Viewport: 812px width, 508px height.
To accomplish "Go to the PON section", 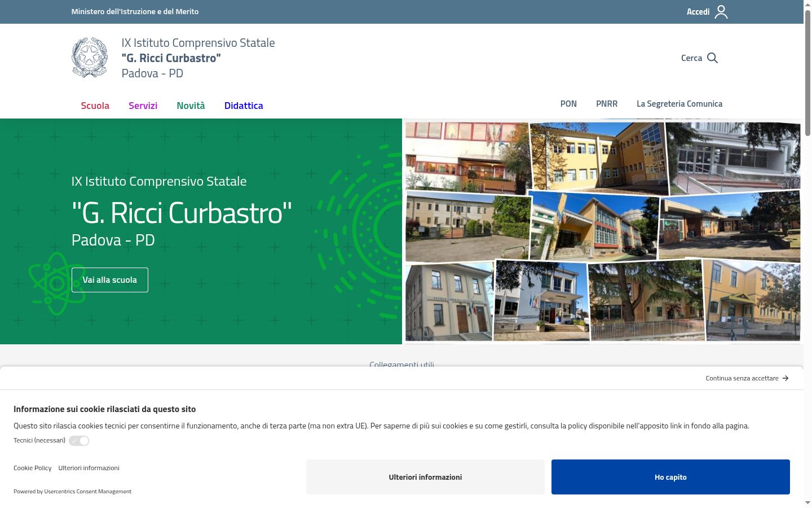I will point(568,104).
